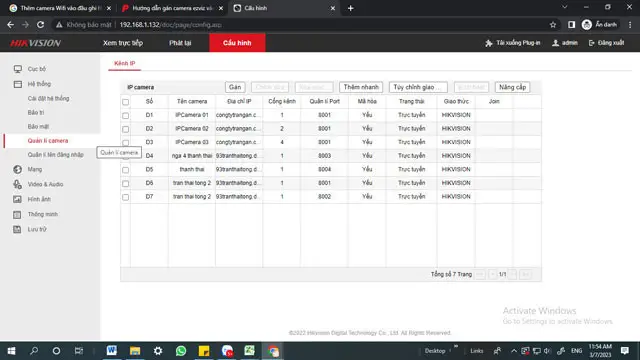Click the Thêm nhanh button

coord(361,87)
